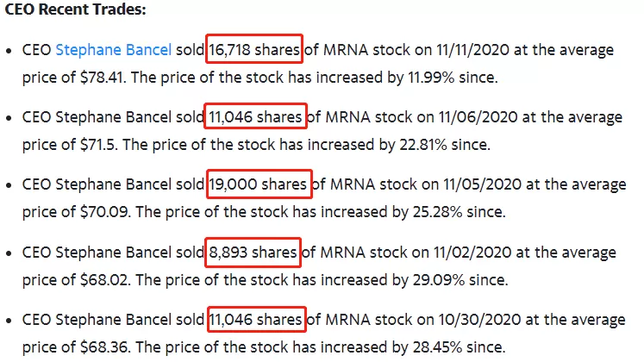Image resolution: width=644 pixels, height=362 pixels.
Task: Click the $70.09 average price
Action: (105, 212)
